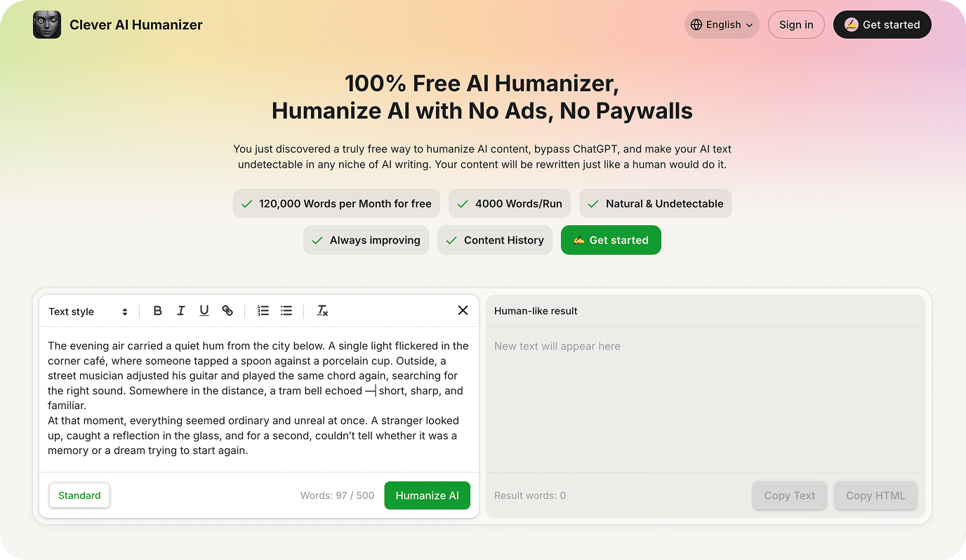
Task: Underline the selected text
Action: (x=204, y=310)
